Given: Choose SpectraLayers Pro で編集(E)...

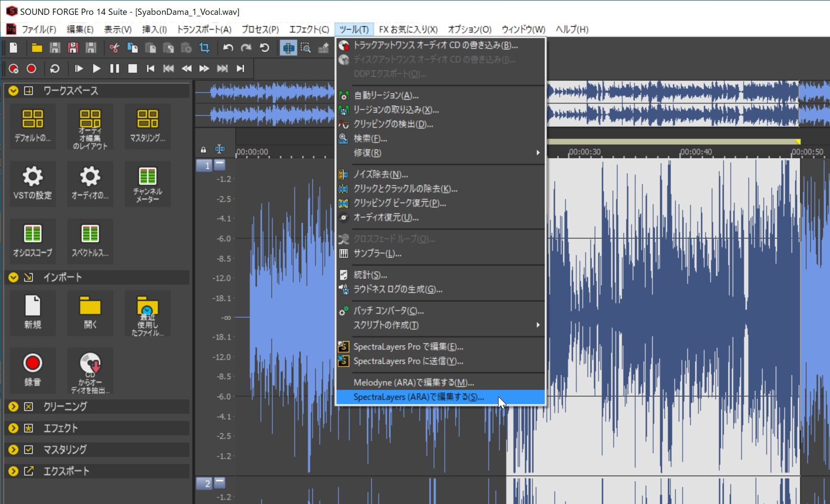Looking at the screenshot, I should point(440,347).
